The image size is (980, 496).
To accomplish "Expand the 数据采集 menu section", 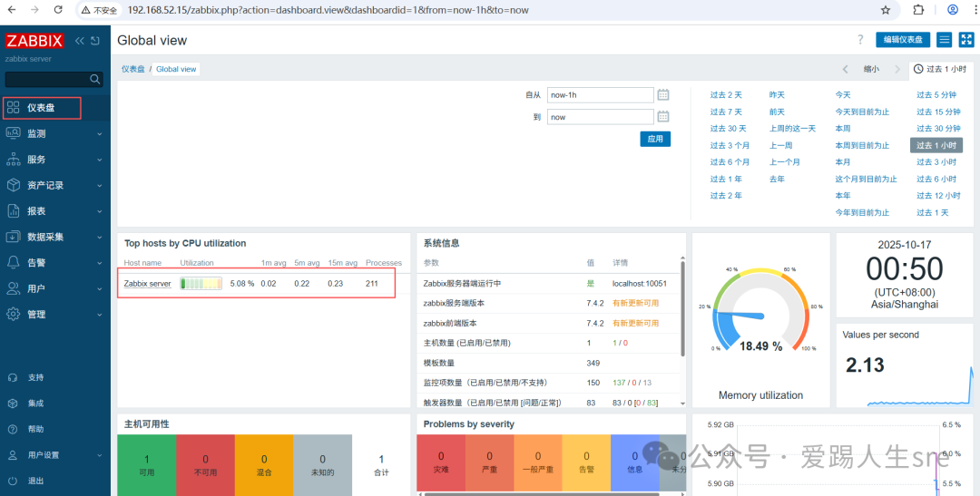I will [x=54, y=237].
